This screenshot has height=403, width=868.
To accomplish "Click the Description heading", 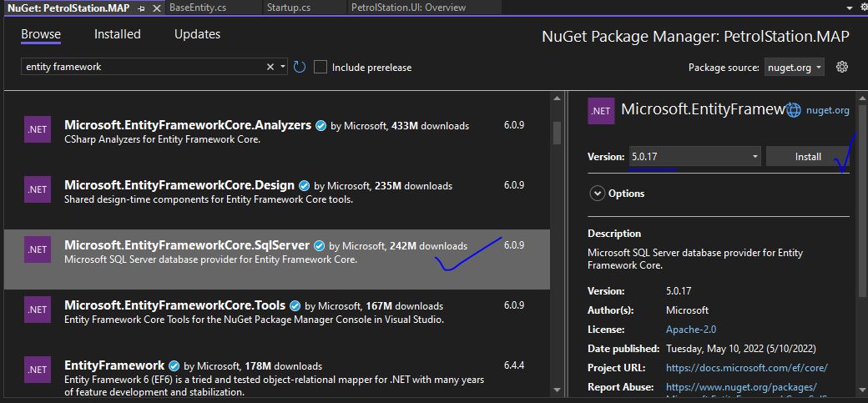I will click(x=614, y=234).
